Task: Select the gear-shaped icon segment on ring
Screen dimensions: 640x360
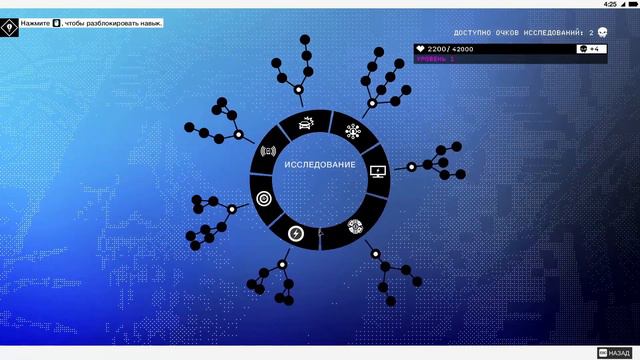Action: pyautogui.click(x=355, y=227)
